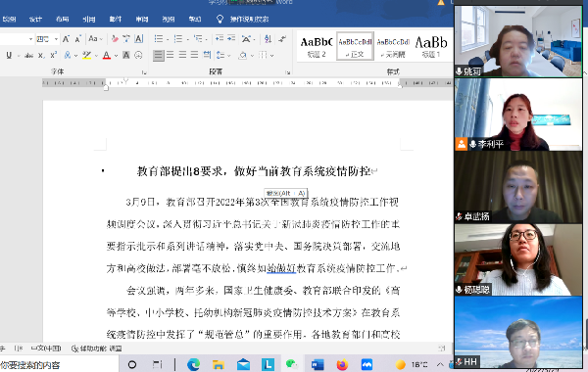Apply the 标题 1 style
The width and height of the screenshot is (588, 372).
431,46
